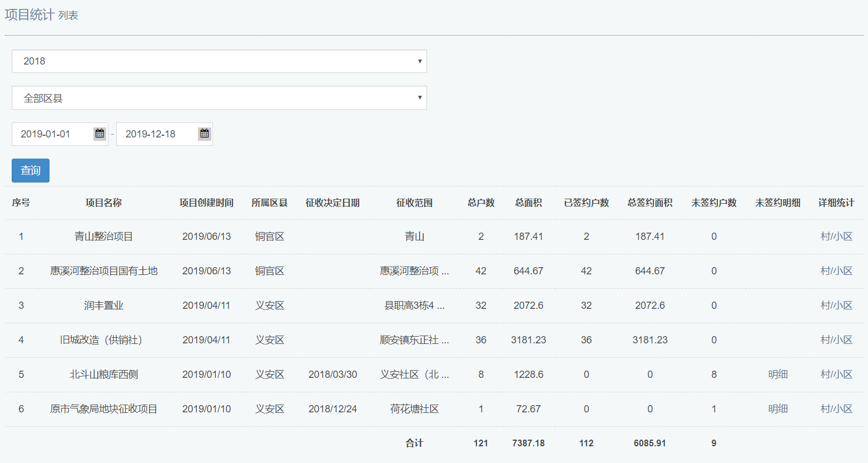Click the 征收范围 column header

414,203
